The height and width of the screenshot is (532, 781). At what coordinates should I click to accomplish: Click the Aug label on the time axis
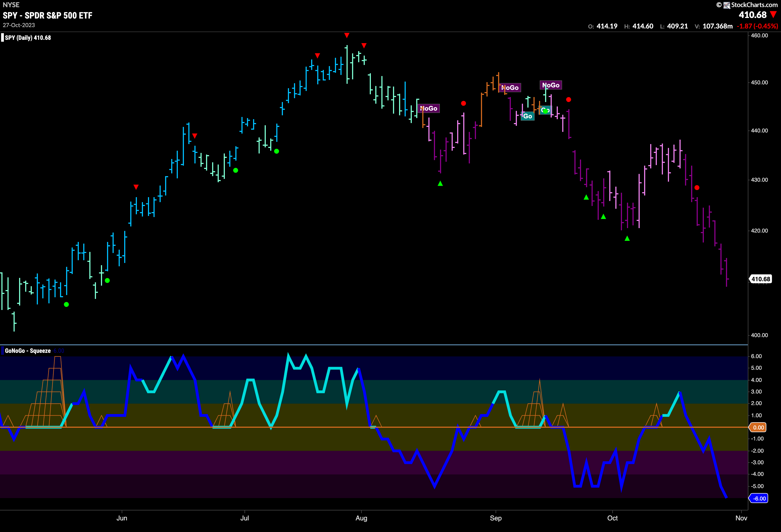[361, 518]
